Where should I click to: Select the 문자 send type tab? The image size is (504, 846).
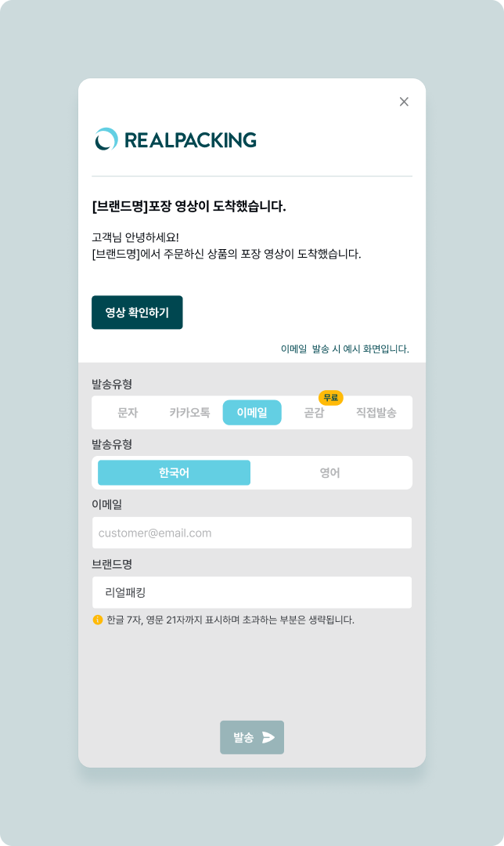click(128, 413)
